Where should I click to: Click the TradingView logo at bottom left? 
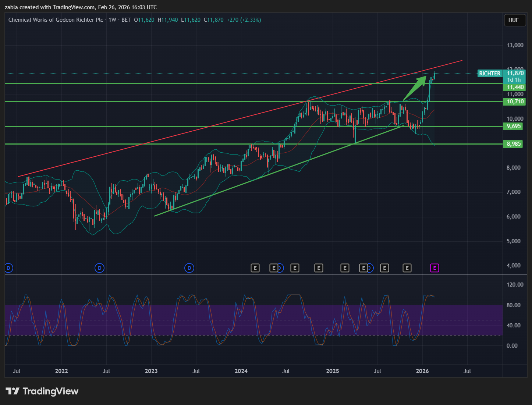coord(42,391)
